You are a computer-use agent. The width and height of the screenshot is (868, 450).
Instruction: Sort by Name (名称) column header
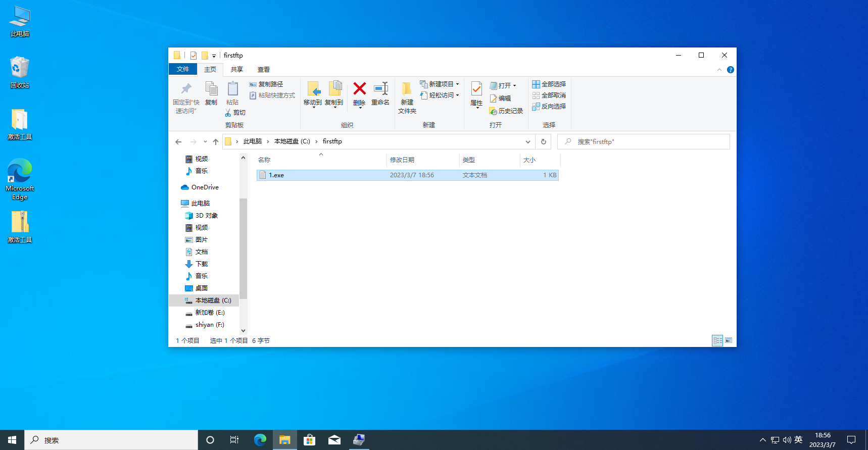321,160
